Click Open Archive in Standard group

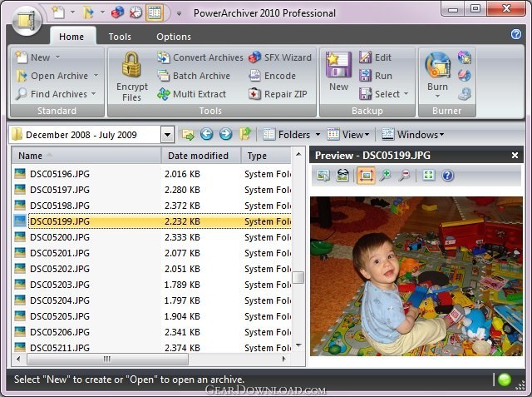52,76
